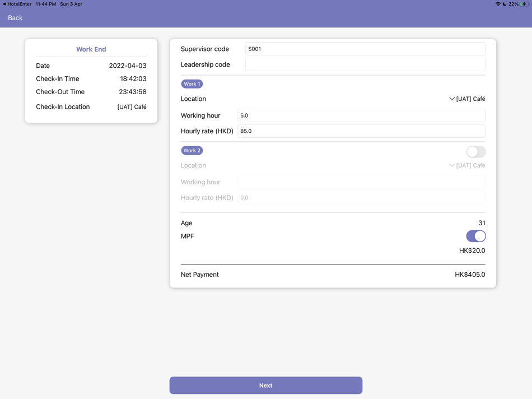
Task: Click the Work 2 Hourly rate field
Action: click(361, 198)
